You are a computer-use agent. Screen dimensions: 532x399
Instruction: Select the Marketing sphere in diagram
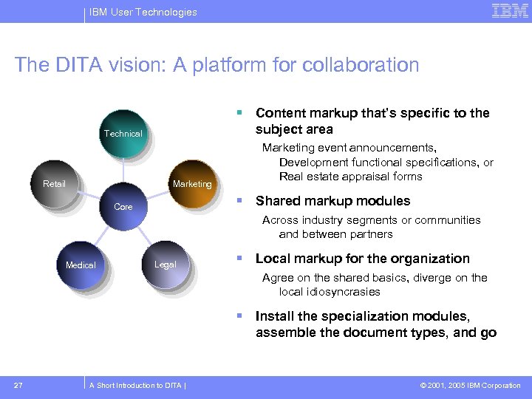click(x=193, y=184)
